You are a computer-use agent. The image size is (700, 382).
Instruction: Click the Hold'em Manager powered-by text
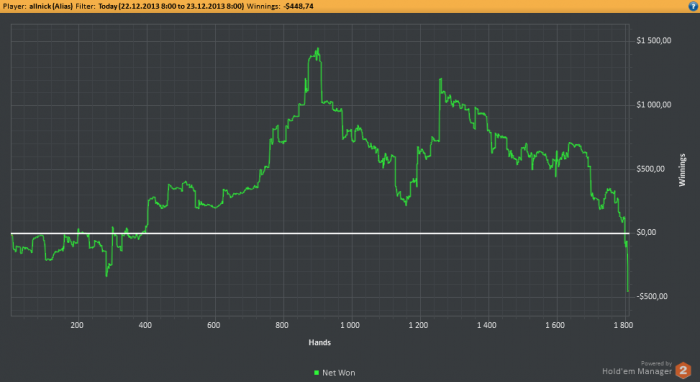point(637,368)
